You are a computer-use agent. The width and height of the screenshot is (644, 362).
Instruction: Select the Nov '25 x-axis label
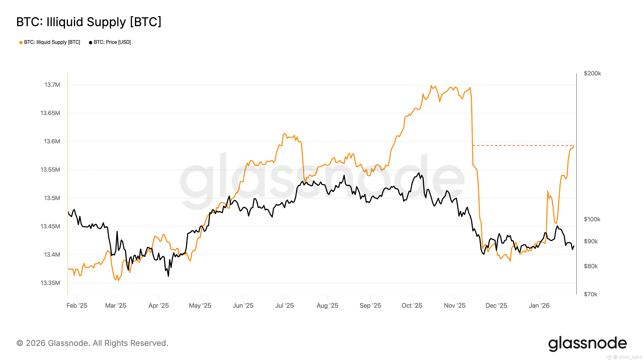coord(454,305)
